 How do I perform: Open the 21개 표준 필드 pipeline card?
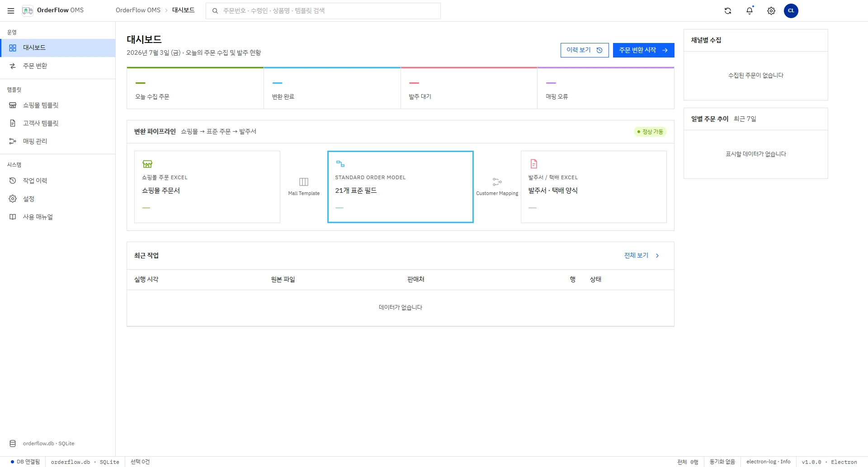coord(401,187)
